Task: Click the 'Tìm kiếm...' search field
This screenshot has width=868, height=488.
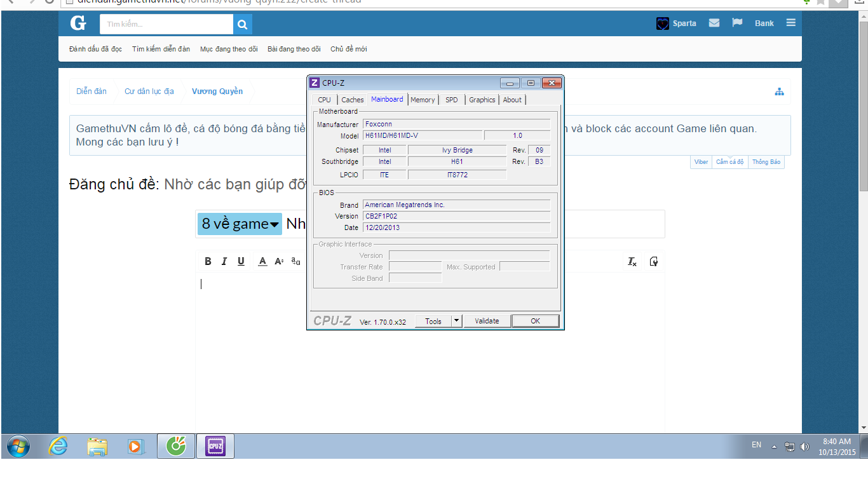Action: click(x=166, y=25)
